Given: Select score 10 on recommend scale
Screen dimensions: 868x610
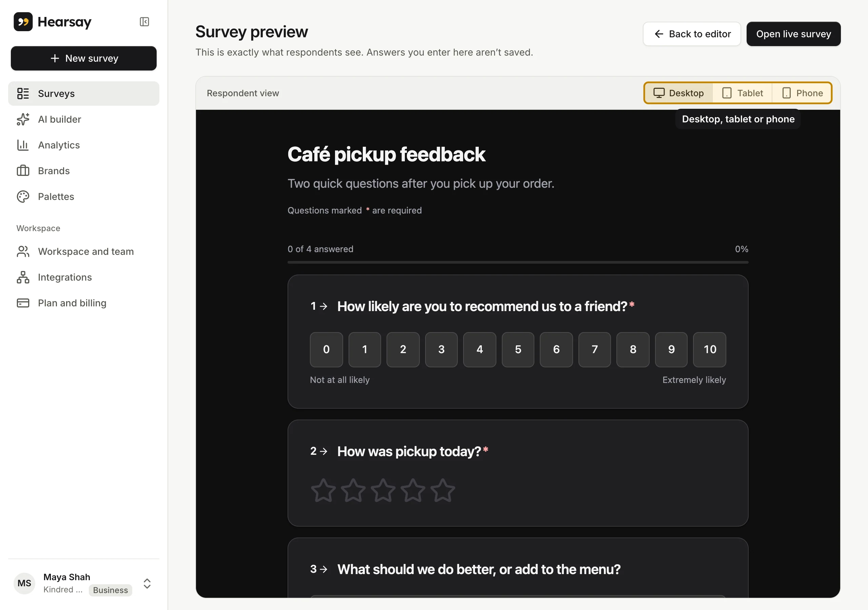Looking at the screenshot, I should 710,350.
